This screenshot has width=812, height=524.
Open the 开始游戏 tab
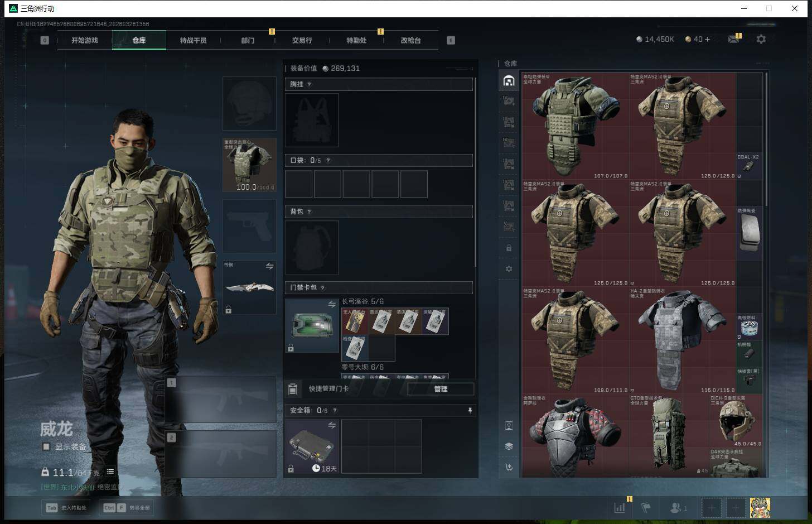pyautogui.click(x=85, y=40)
